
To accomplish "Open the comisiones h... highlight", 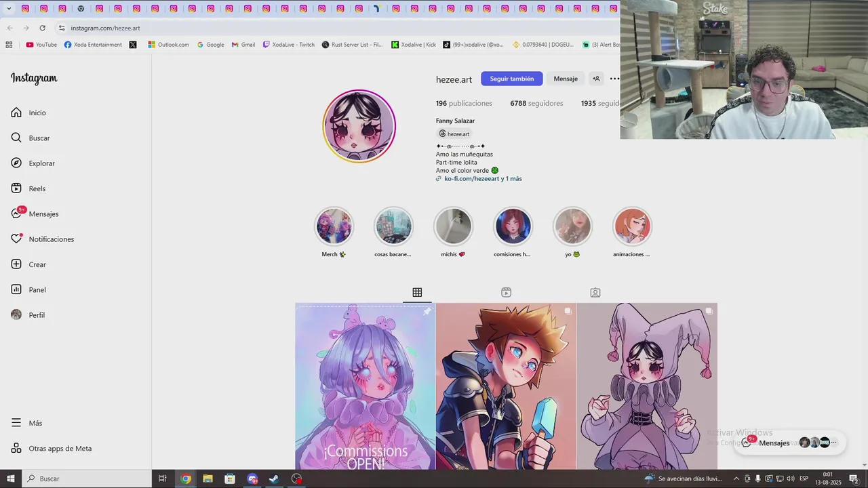I will point(513,226).
